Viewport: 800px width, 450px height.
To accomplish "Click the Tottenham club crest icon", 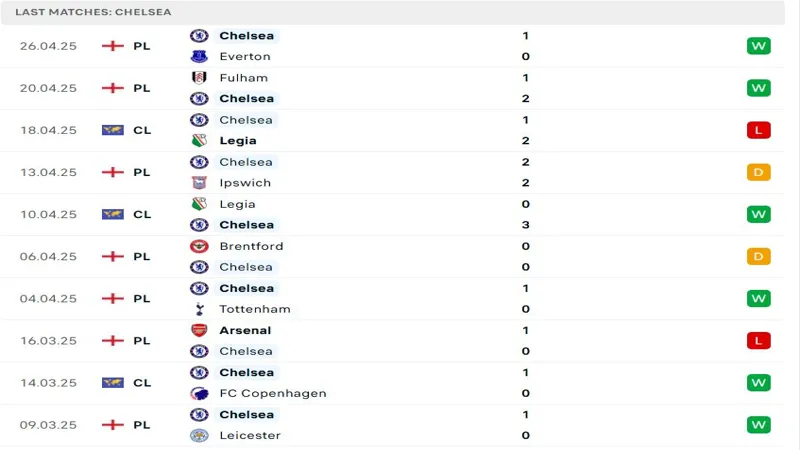I will pos(199,309).
